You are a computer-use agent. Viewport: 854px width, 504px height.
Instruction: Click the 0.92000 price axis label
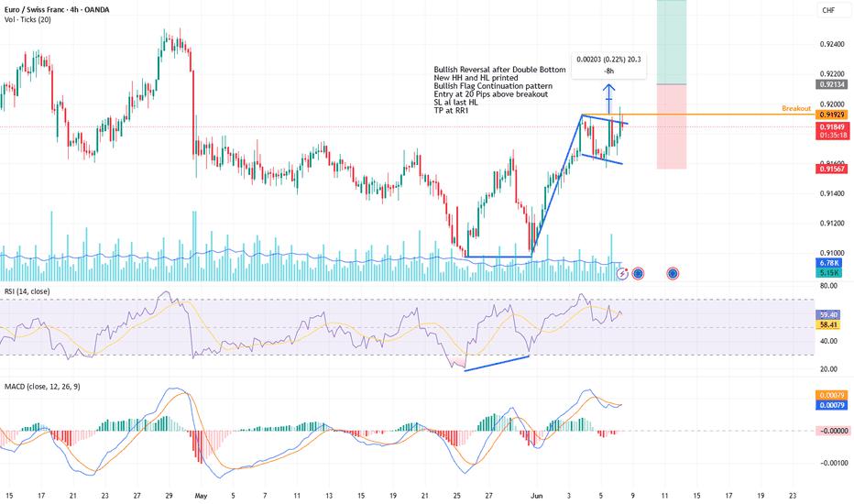point(832,104)
